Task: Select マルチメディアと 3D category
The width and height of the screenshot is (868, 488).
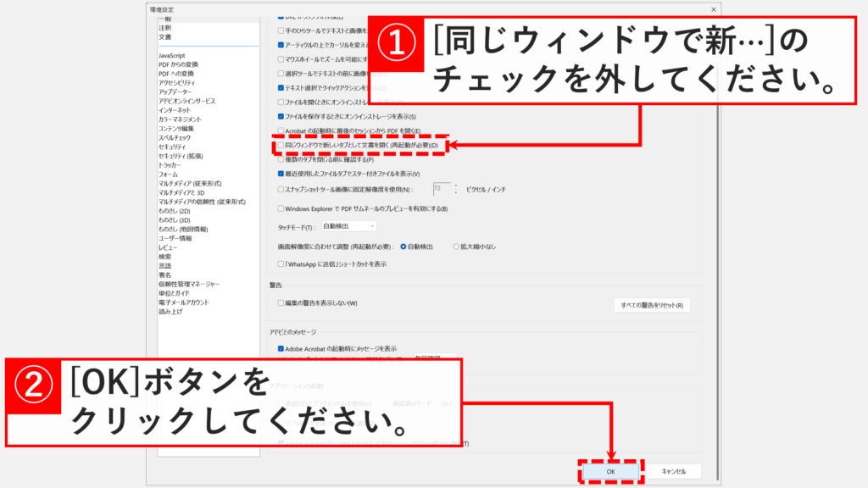Action: pos(181,192)
